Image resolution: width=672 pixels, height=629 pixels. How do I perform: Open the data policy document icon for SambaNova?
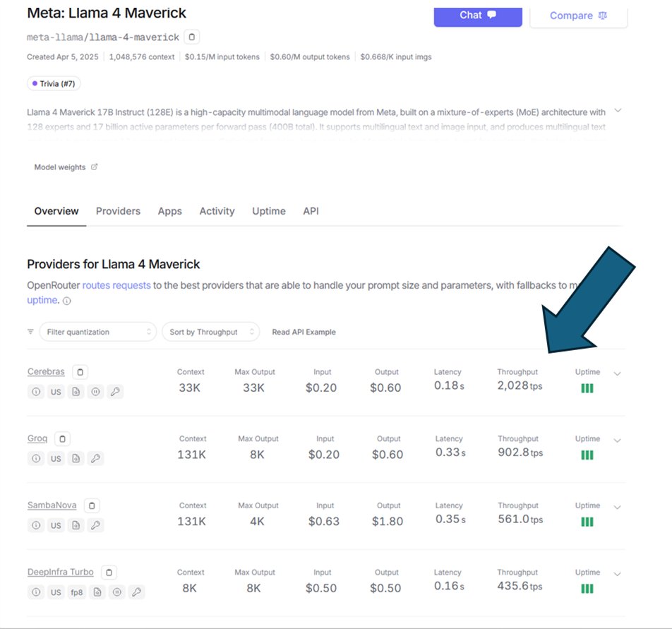tap(76, 525)
